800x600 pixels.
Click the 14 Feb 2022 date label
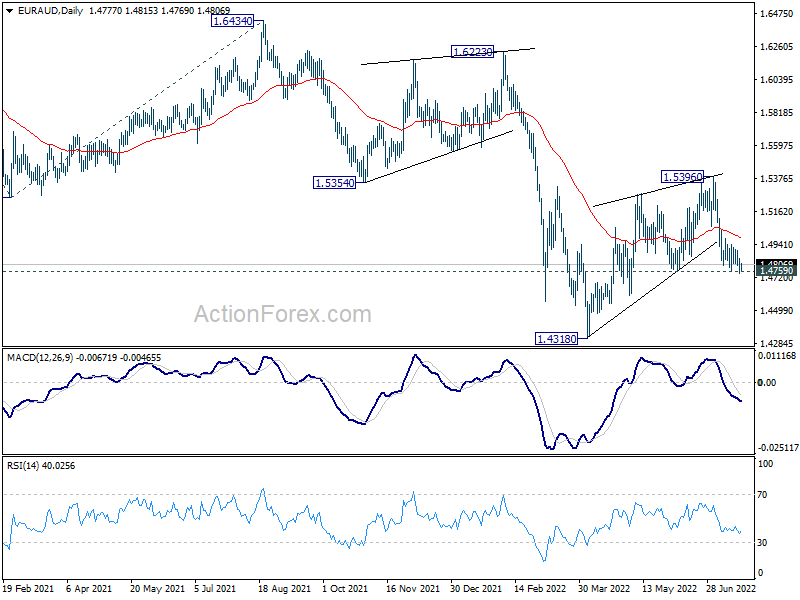pyautogui.click(x=540, y=588)
